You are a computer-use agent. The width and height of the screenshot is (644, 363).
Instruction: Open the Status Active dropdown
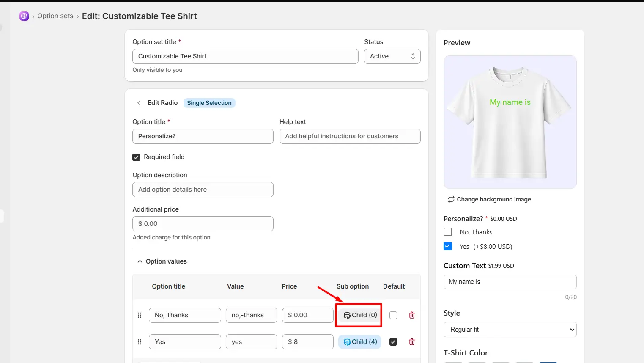pos(392,56)
